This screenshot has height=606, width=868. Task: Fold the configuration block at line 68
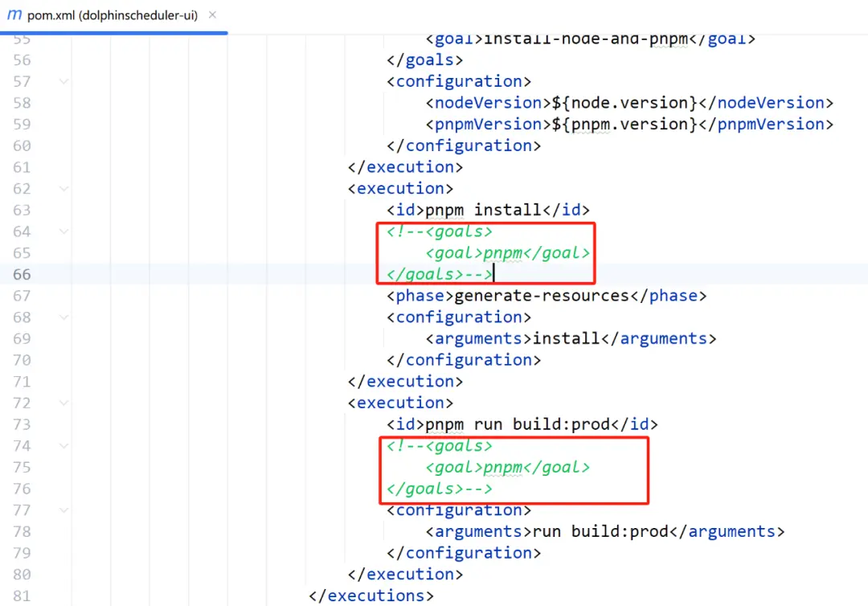[63, 317]
